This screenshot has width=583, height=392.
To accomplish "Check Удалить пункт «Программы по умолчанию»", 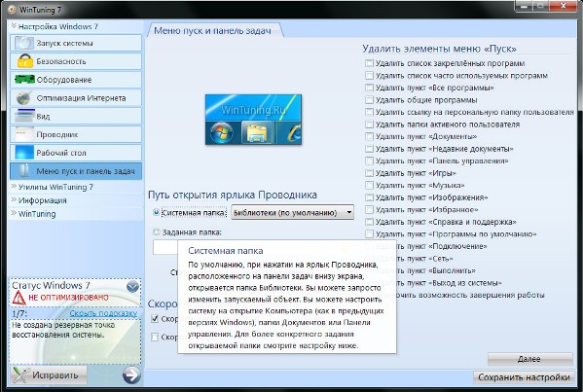I will tap(369, 234).
